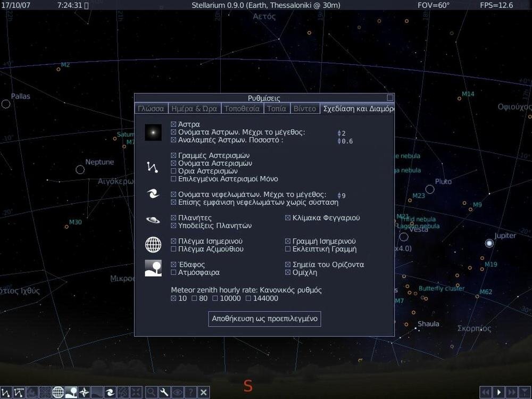Check the 144000 meteor rate option

[247, 298]
